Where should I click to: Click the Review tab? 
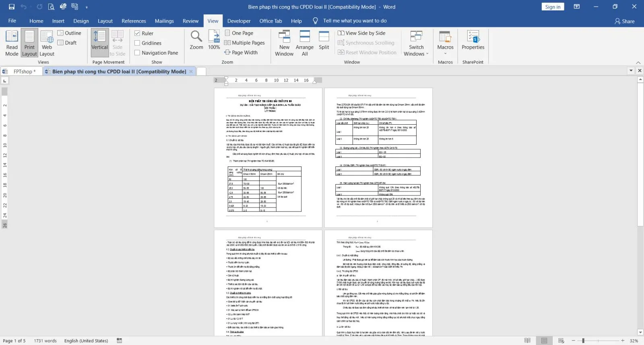[190, 21]
